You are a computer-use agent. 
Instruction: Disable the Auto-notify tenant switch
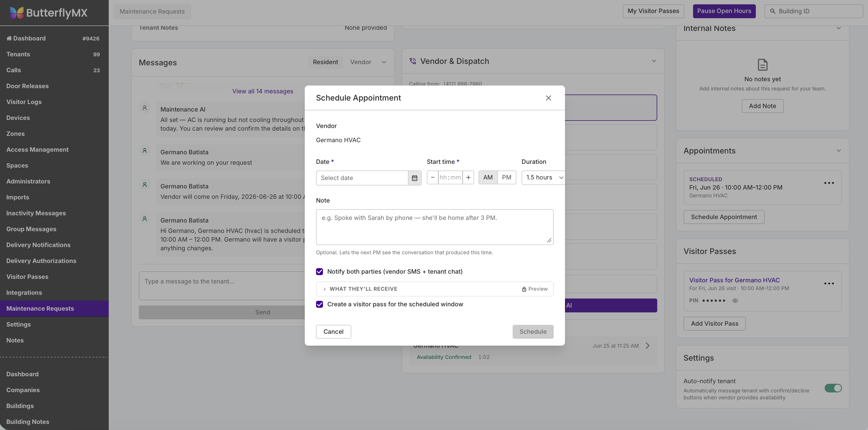[833, 388]
